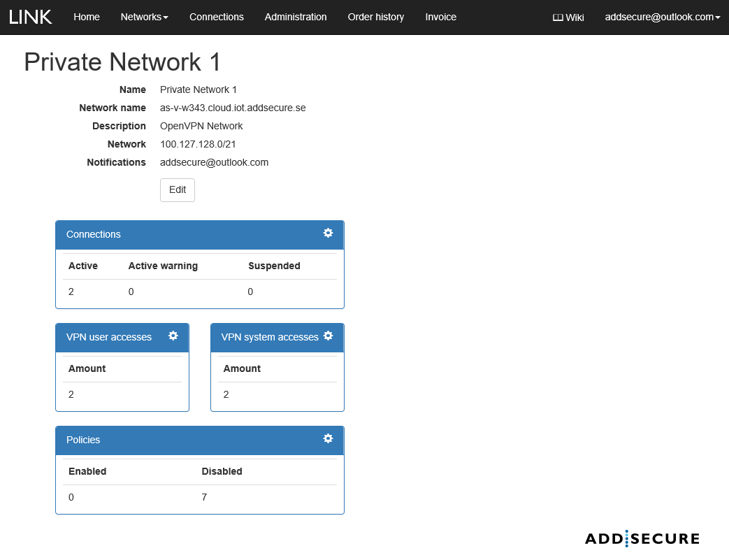Open the Invoice page
This screenshot has height=560, width=729.
point(441,17)
